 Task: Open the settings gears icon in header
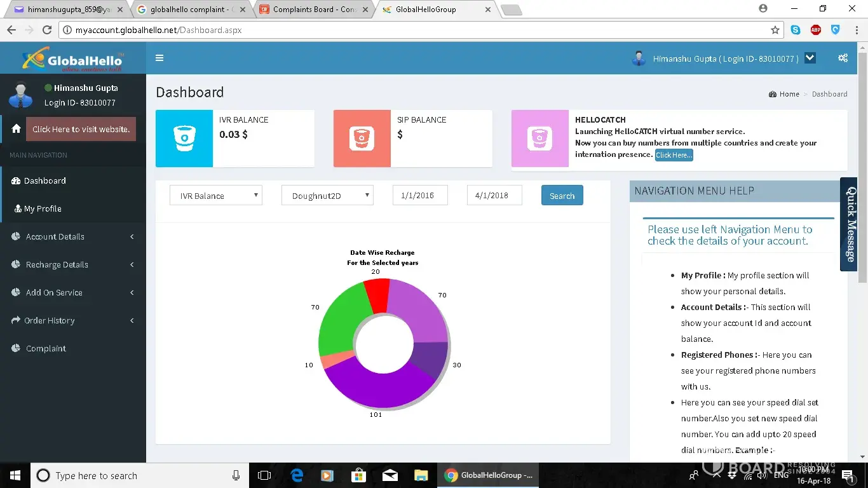point(843,58)
